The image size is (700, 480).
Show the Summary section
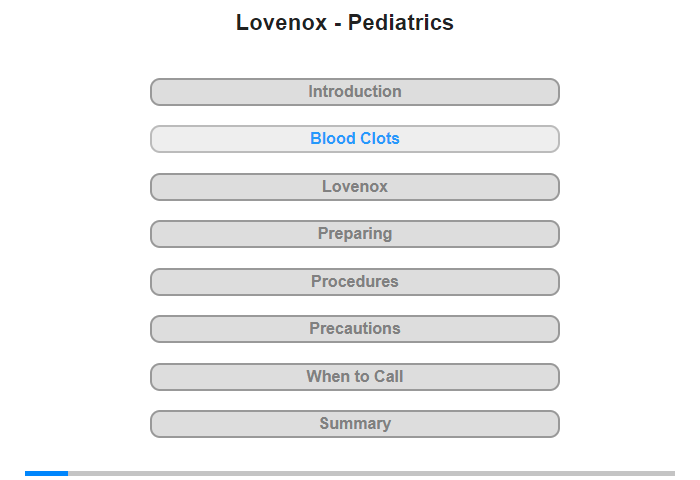click(355, 424)
